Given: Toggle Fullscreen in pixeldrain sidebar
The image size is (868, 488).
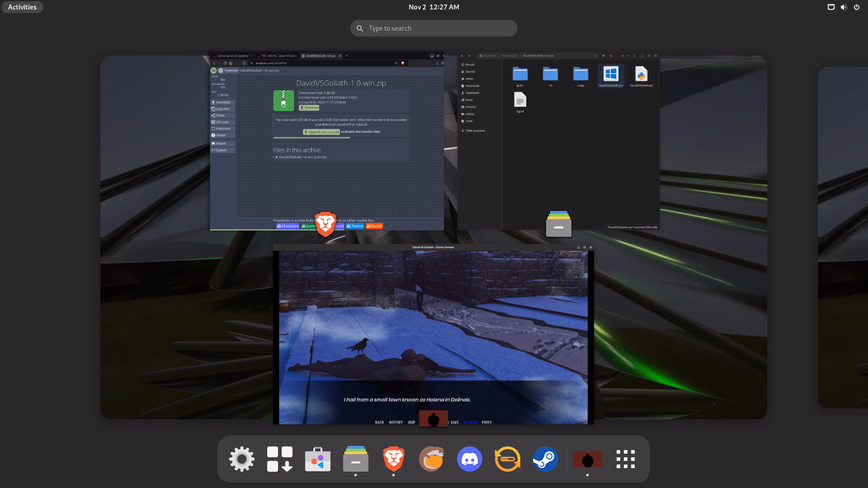Looking at the screenshot, I should tap(222, 129).
